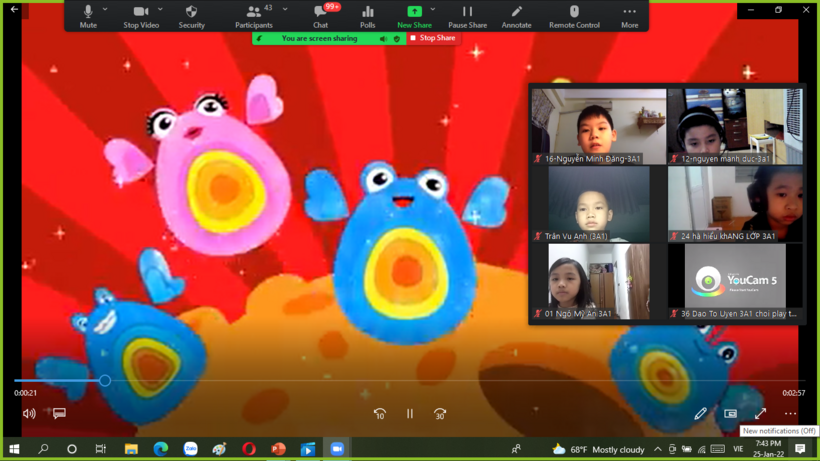The image size is (820, 461).
Task: Stop the video camera
Action: [140, 15]
